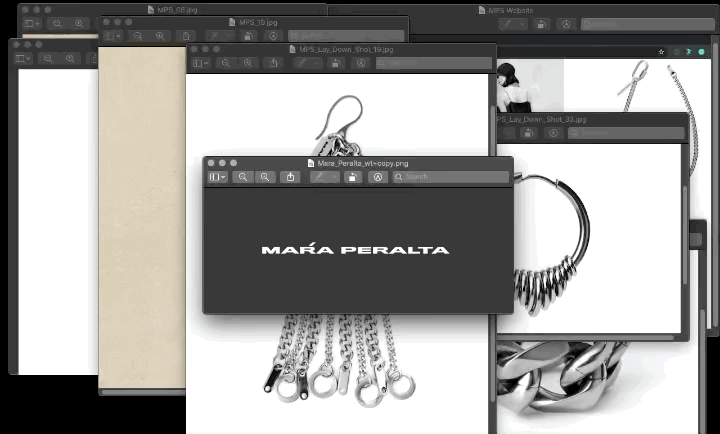Toggle Markup toolbar in MPS Website window
This screenshot has width=720, height=434.
point(566,24)
